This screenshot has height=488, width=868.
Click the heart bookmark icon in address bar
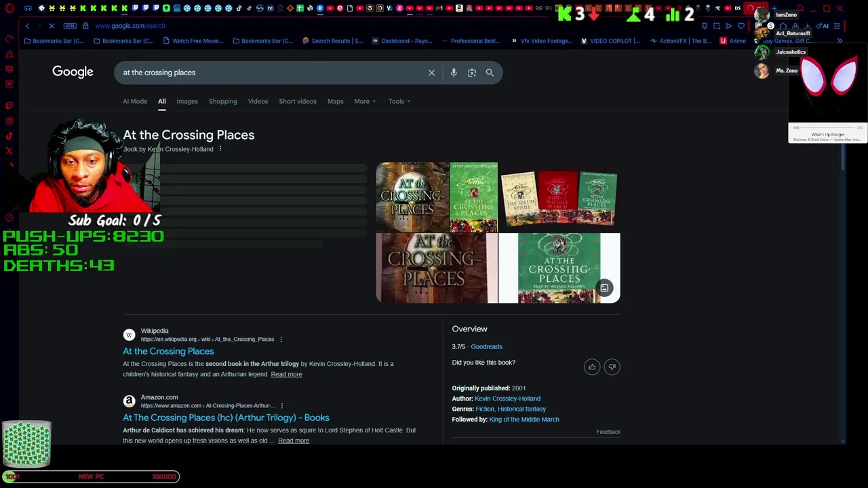741,26
